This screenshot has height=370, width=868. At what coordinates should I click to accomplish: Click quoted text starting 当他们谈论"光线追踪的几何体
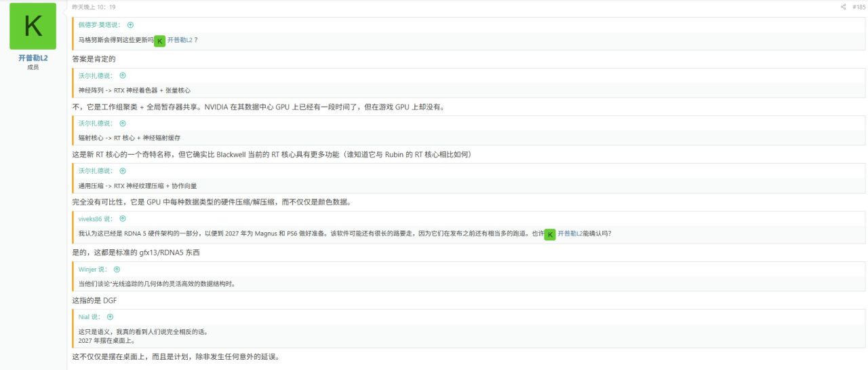157,284
